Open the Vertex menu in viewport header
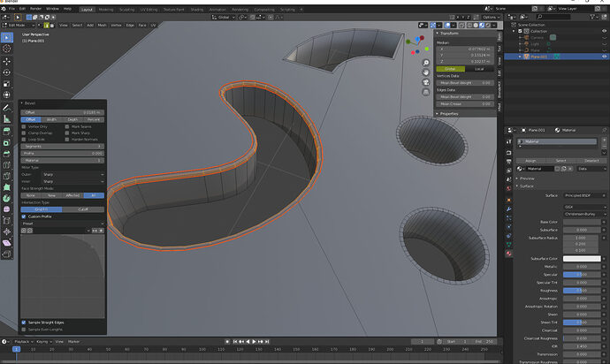 [x=117, y=26]
